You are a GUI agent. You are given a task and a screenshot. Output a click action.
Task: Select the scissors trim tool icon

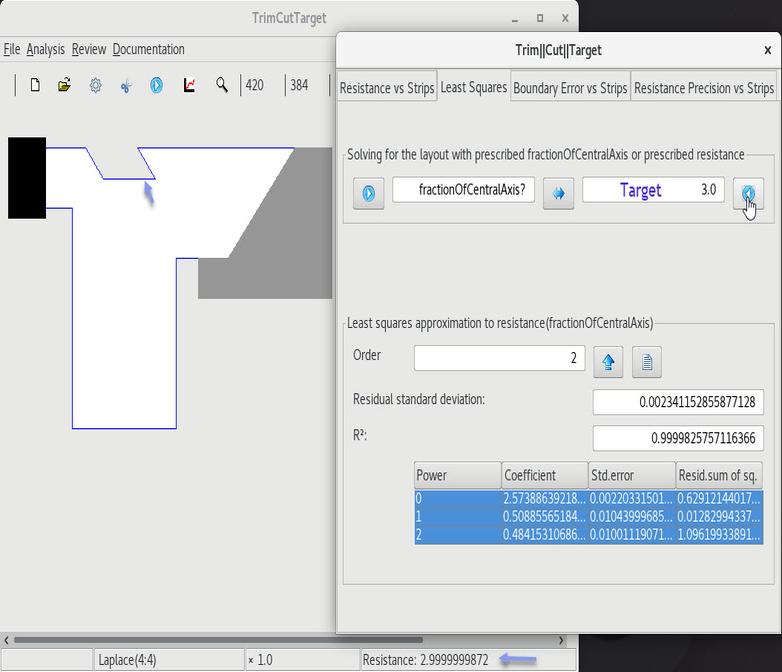coord(126,86)
